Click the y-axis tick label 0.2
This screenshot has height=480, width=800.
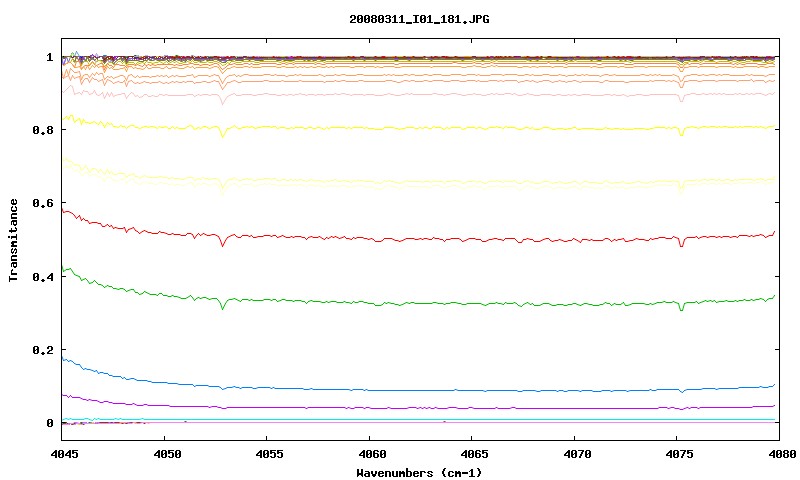tap(43, 350)
